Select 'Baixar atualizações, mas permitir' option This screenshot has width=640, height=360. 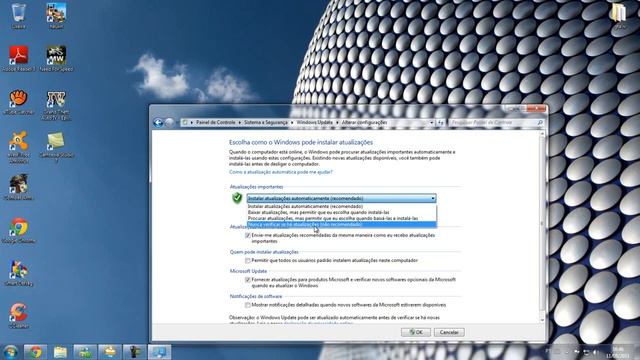tap(342, 212)
